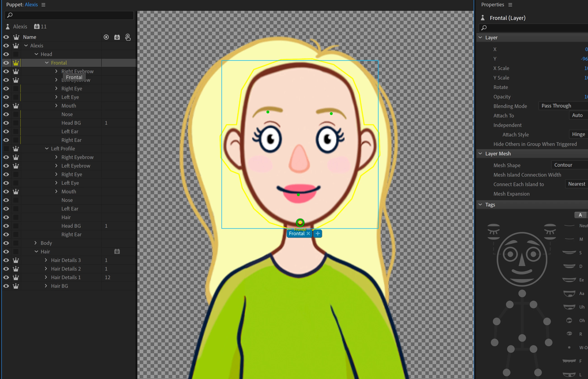Image resolution: width=588 pixels, height=379 pixels.
Task: Click the crown icon on Frontal layer
Action: click(16, 63)
